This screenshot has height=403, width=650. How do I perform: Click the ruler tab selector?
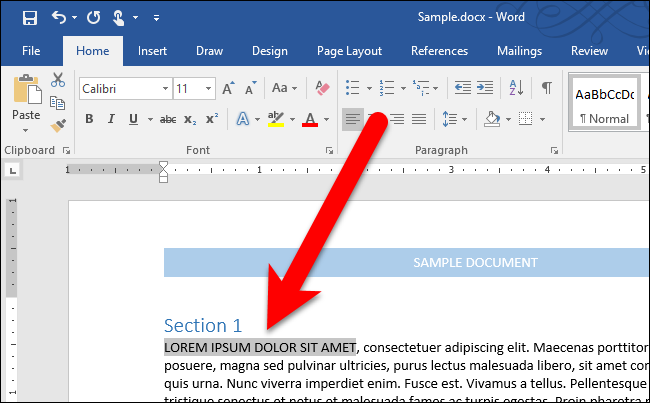tap(13, 170)
